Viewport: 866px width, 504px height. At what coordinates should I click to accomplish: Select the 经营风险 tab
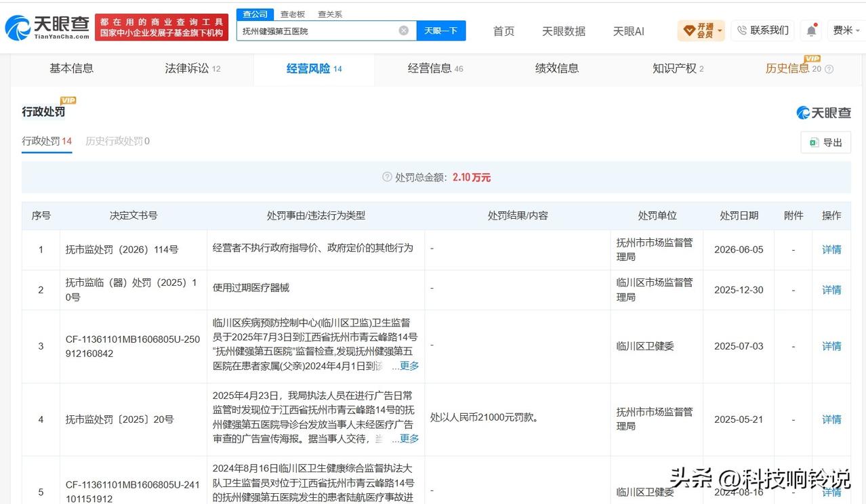click(x=314, y=68)
